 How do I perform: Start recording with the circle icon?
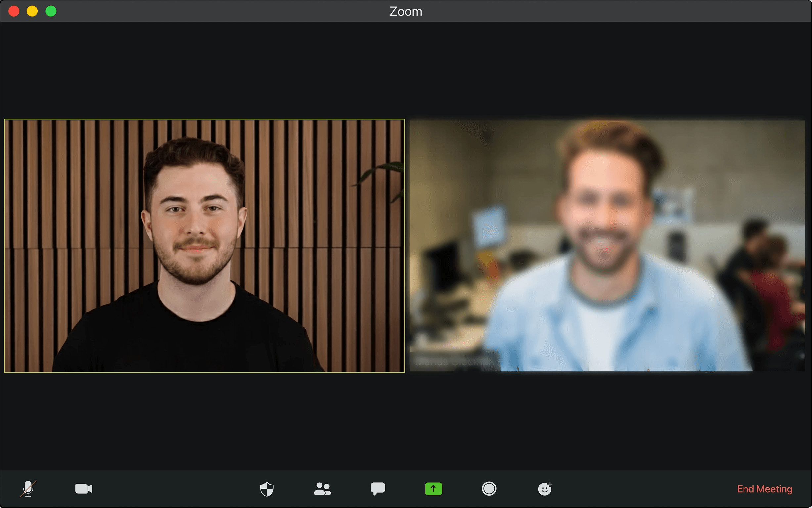489,488
